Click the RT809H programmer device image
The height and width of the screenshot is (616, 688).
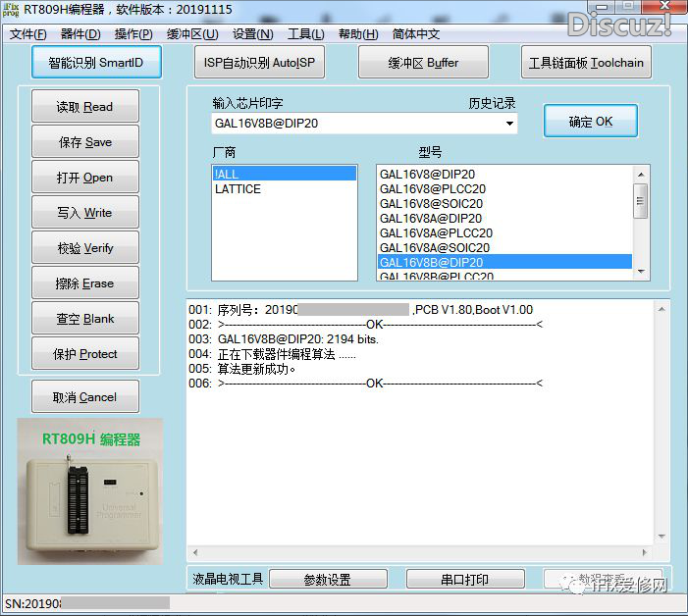90,491
